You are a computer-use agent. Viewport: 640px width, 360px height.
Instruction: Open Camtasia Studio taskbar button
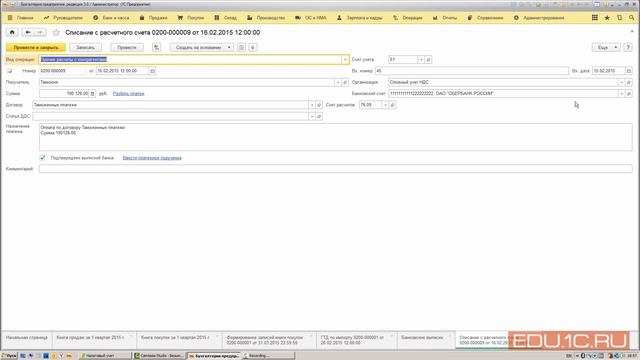click(159, 356)
